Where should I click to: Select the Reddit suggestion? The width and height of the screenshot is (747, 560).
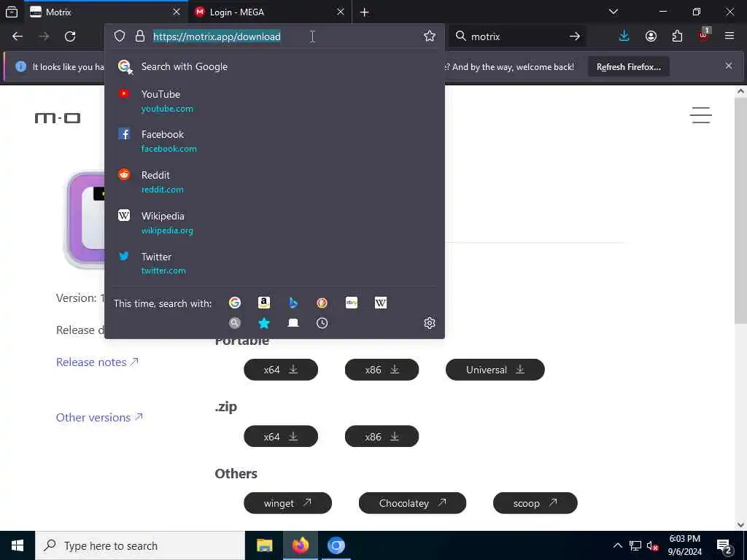click(x=274, y=182)
